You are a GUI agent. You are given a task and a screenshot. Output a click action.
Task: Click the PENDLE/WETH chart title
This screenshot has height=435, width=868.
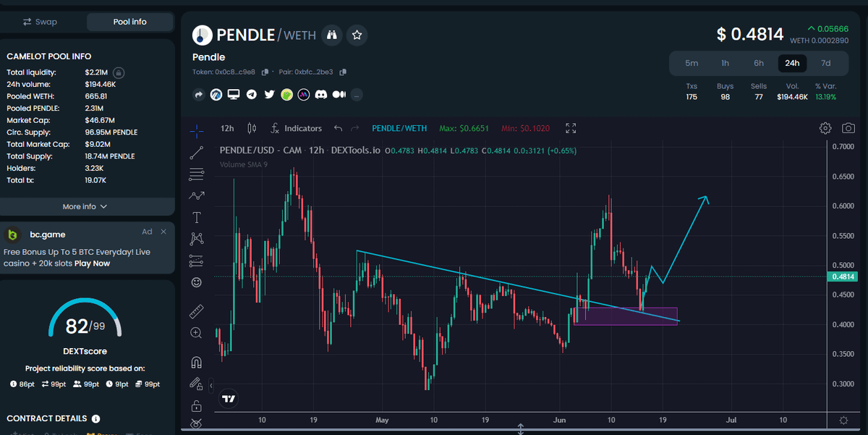399,128
